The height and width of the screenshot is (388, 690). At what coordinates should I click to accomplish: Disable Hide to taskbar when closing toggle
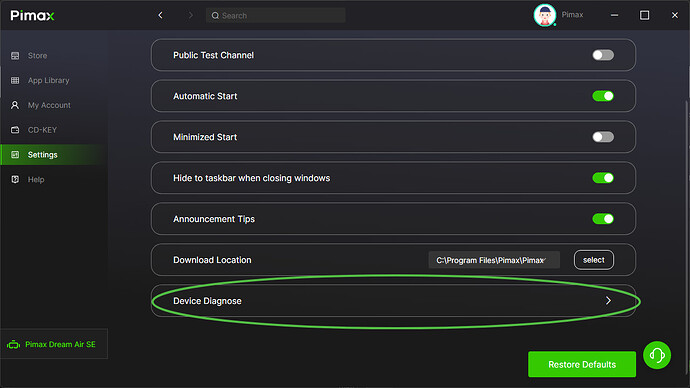[603, 178]
